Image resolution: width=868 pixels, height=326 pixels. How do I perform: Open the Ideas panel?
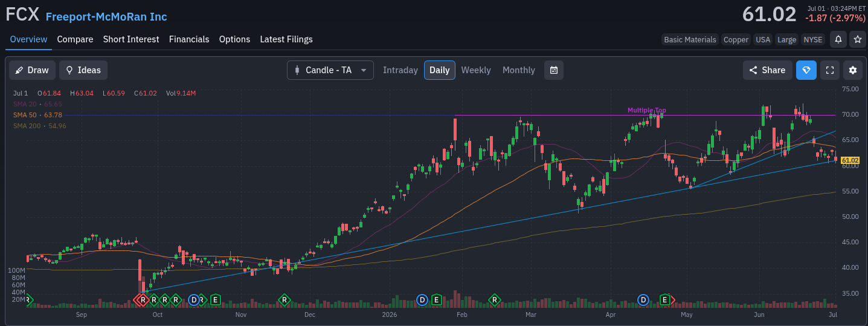click(83, 70)
